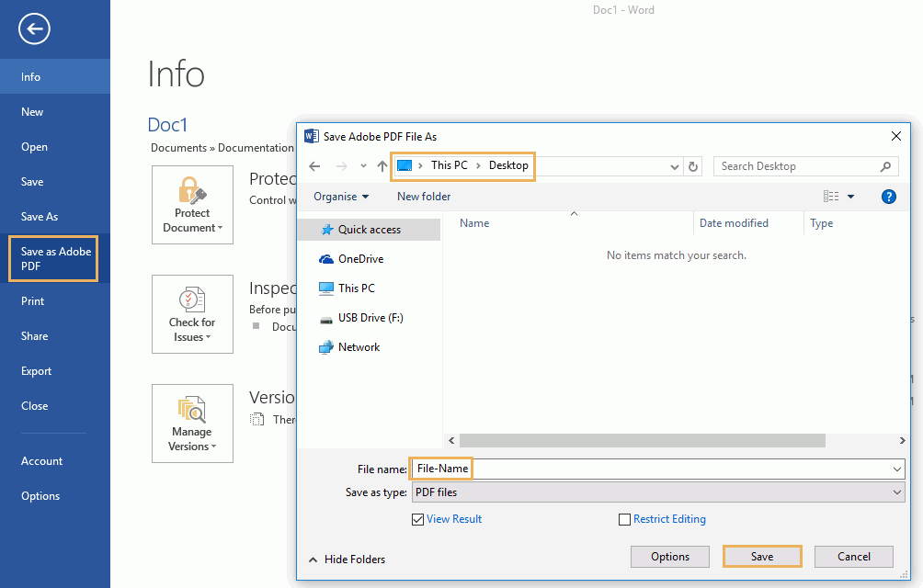The height and width of the screenshot is (588, 923).
Task: Expand the address bar history dropdown
Action: point(675,166)
